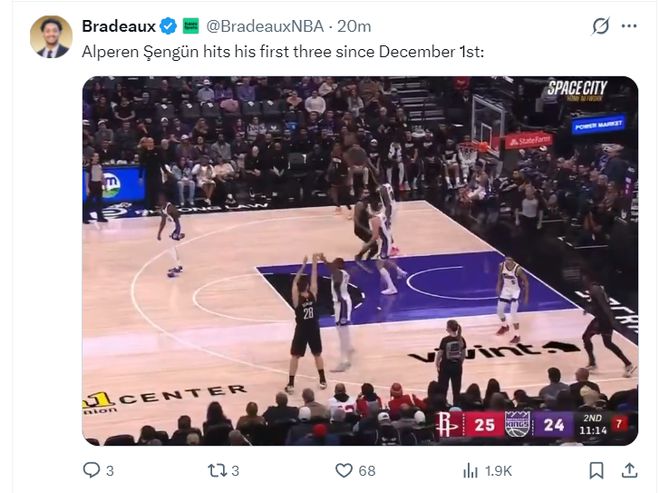Like the tweet with the heart icon
This screenshot has height=493, width=660.
click(x=343, y=470)
